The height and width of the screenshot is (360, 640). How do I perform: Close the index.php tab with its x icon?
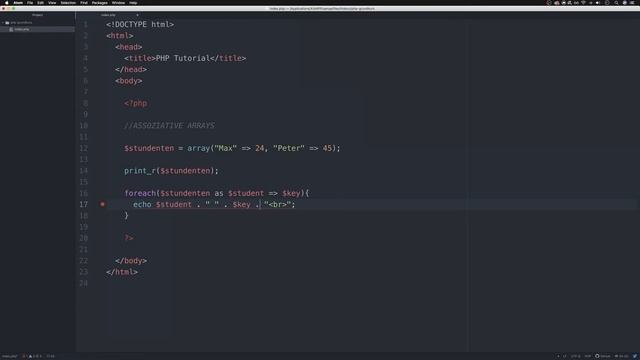click(137, 15)
